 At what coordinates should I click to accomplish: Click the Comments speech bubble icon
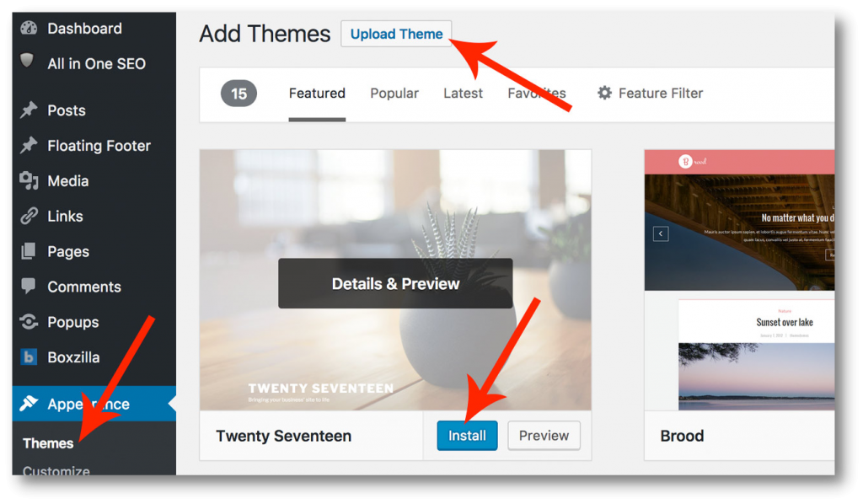(x=29, y=287)
